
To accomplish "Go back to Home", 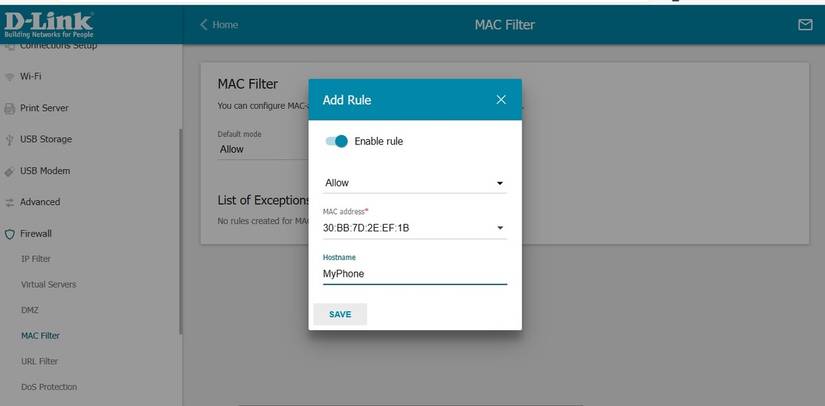I will [219, 25].
